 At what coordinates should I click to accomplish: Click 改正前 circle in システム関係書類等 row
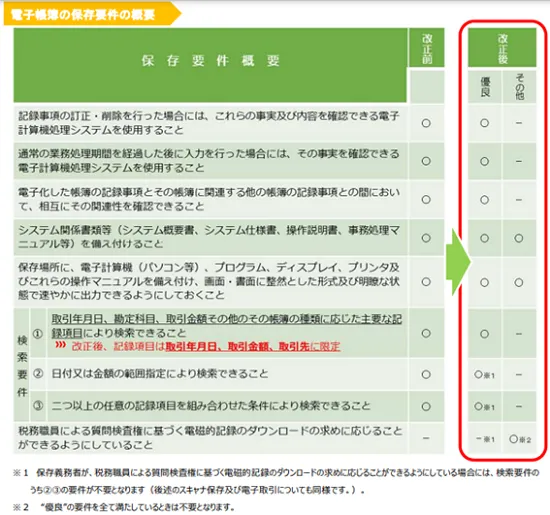tap(426, 238)
